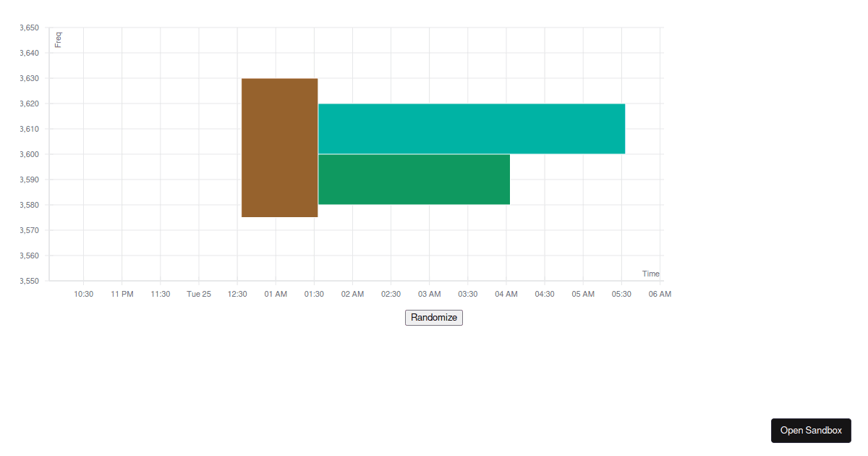Click the 3,550 y-axis tick label
The width and height of the screenshot is (868, 456).
coord(29,281)
